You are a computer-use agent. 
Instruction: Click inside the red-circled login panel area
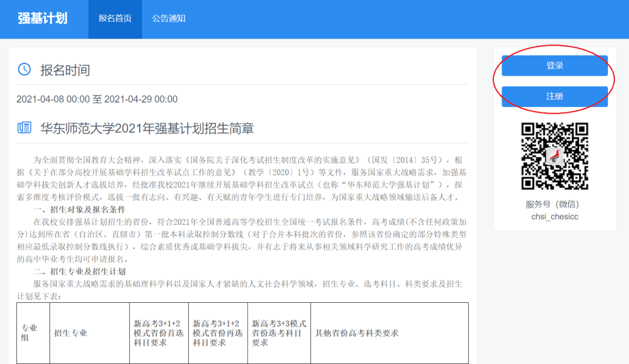point(554,80)
